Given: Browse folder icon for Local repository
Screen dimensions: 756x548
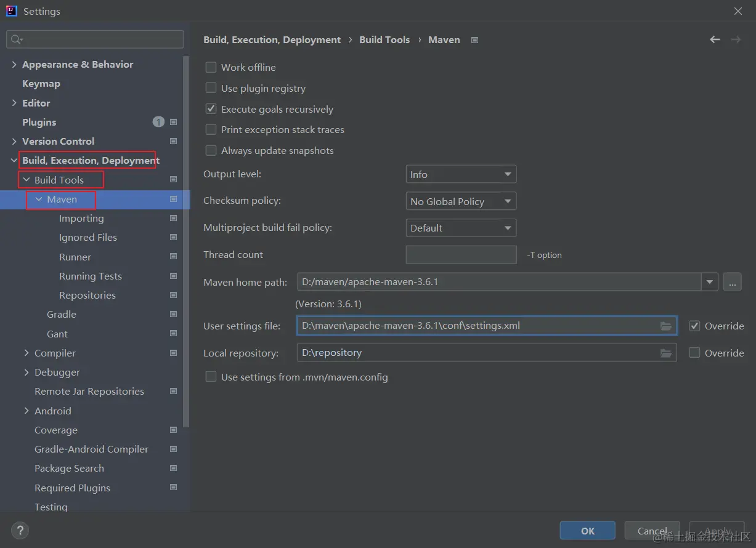Looking at the screenshot, I should [x=666, y=353].
